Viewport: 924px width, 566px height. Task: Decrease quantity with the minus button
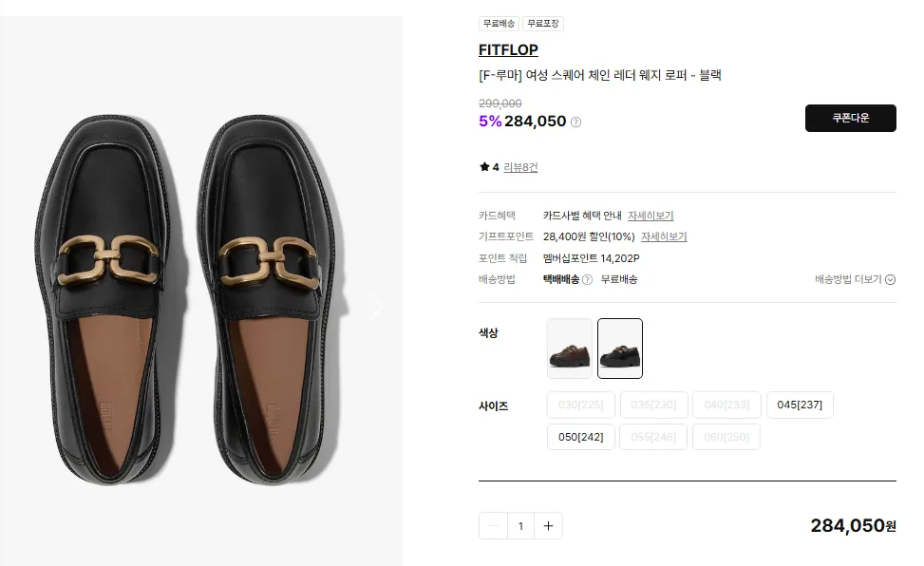pos(493,525)
